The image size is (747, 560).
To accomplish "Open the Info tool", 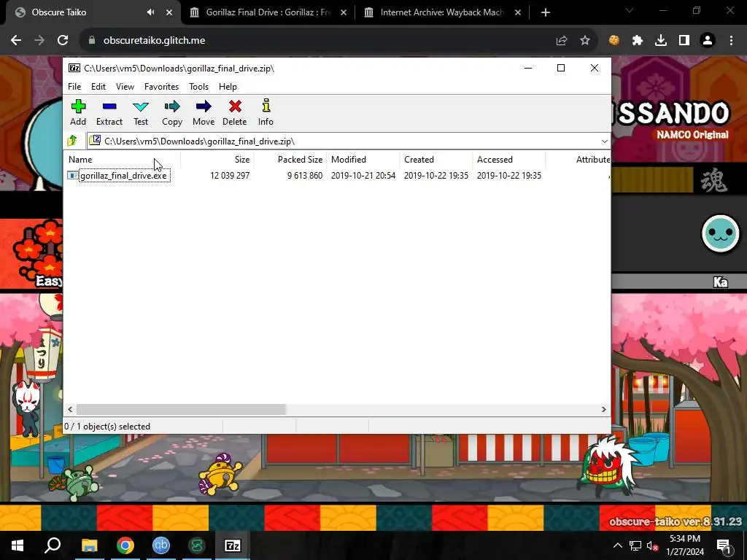I will 266,112.
